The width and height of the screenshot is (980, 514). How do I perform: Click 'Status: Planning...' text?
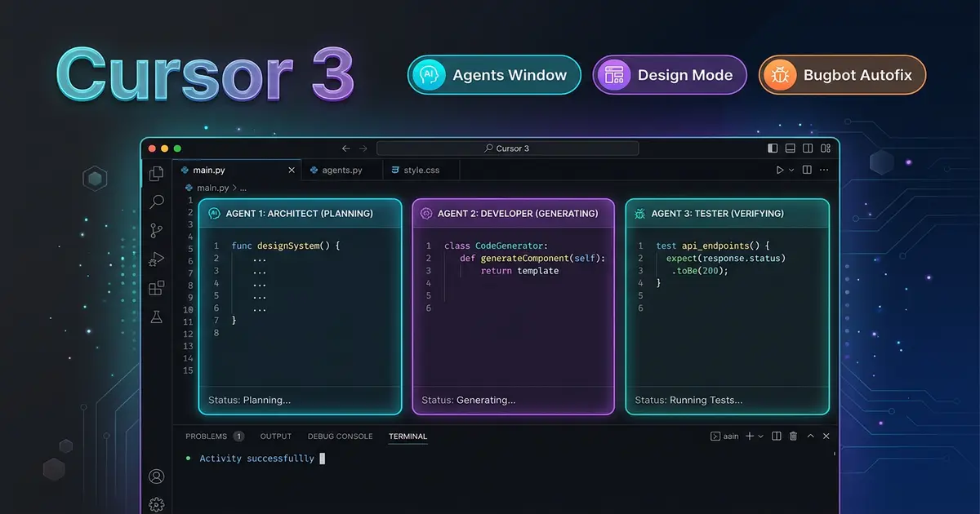coord(249,401)
